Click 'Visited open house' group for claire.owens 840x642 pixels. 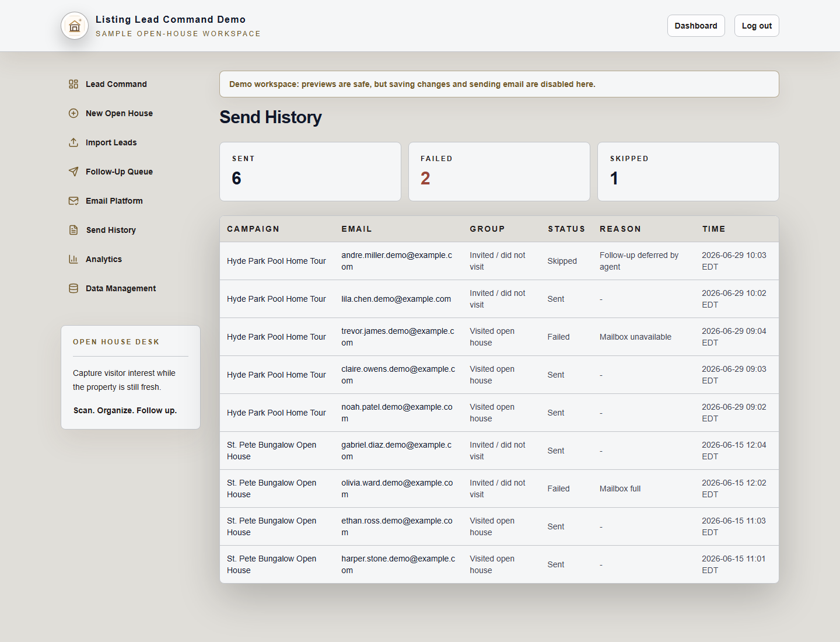click(x=492, y=375)
